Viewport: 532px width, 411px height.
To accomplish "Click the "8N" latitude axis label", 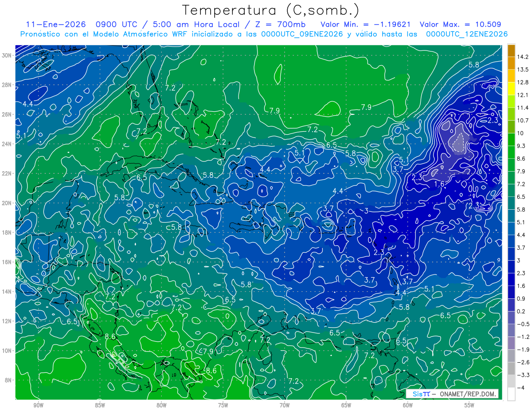I will [x=9, y=380].
